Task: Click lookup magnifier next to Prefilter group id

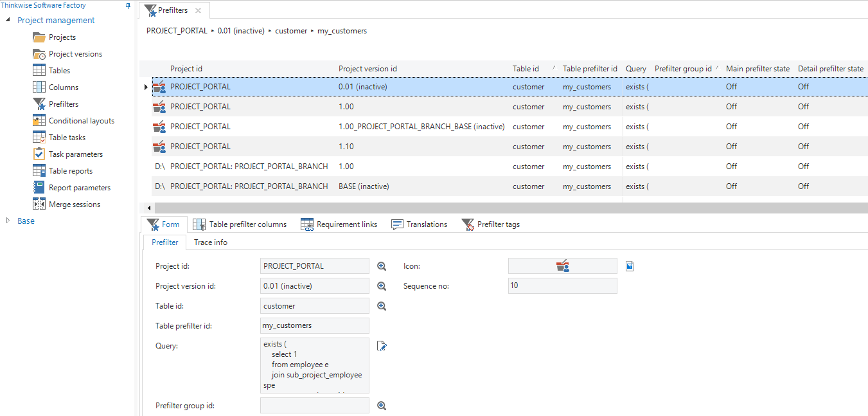Action: pyautogui.click(x=382, y=406)
